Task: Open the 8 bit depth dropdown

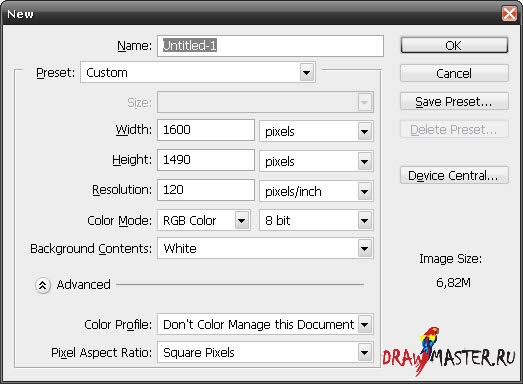Action: click(x=316, y=220)
